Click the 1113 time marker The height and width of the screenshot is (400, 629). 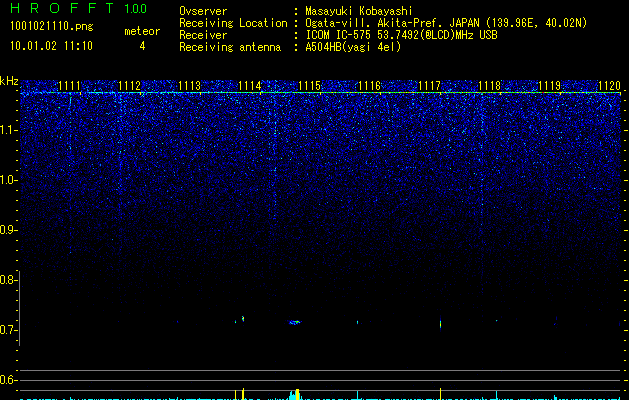pyautogui.click(x=189, y=85)
